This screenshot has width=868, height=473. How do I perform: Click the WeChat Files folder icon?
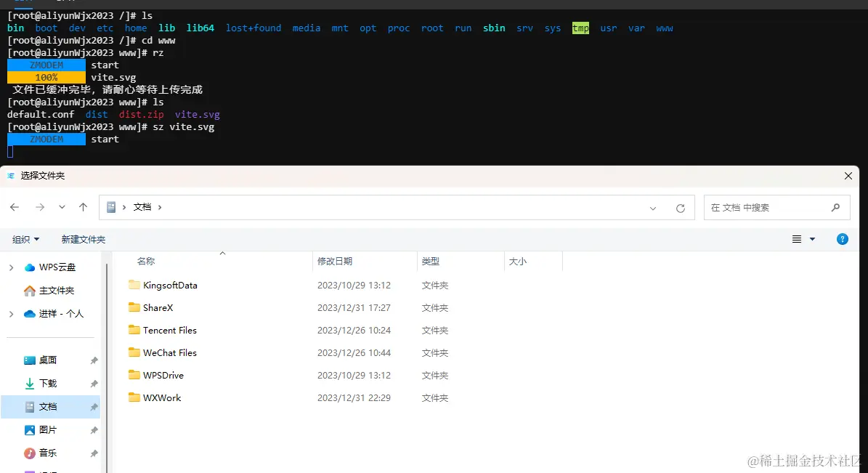(x=134, y=352)
